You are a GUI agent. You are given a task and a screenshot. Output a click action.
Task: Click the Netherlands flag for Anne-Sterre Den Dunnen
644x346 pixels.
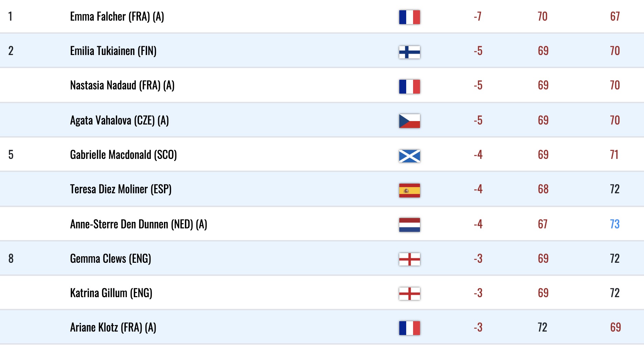click(x=409, y=225)
